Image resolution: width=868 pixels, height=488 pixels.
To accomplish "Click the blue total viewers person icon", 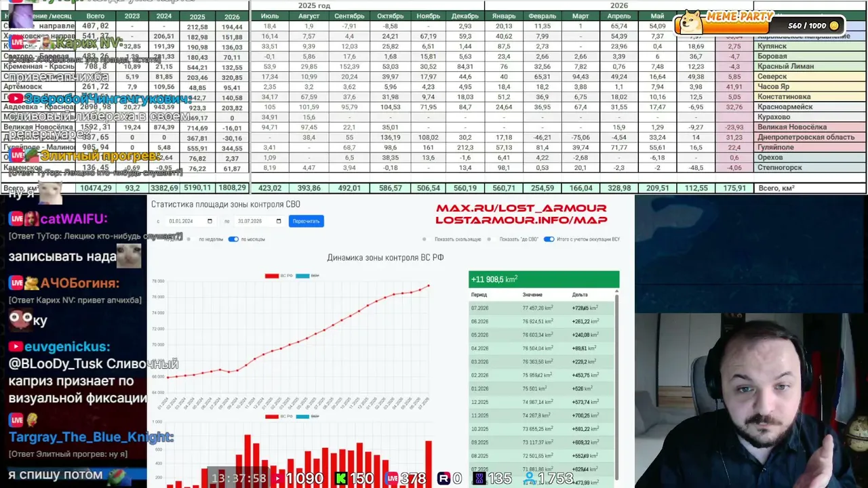I will [x=529, y=479].
